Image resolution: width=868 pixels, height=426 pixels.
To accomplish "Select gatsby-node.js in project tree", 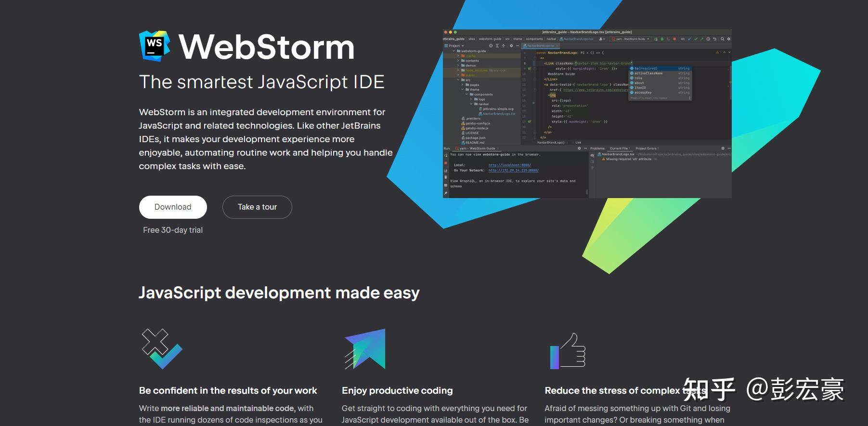I will [x=474, y=128].
